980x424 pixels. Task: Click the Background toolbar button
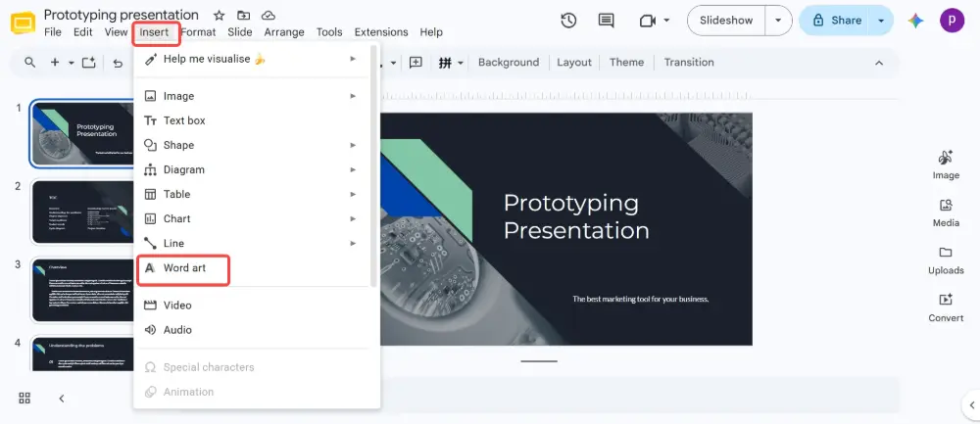(x=509, y=63)
